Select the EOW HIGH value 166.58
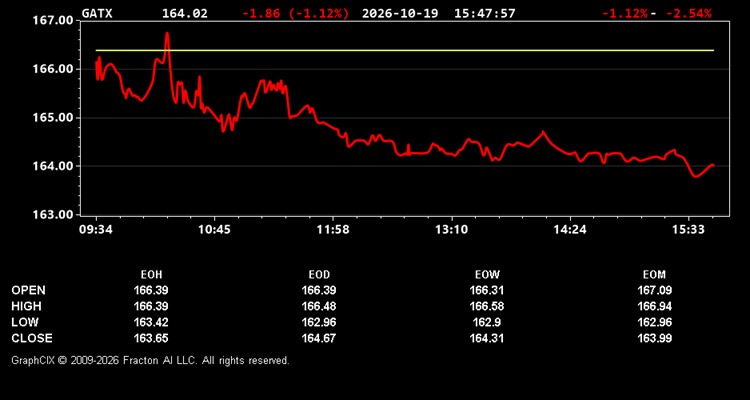750x400 pixels. click(487, 306)
